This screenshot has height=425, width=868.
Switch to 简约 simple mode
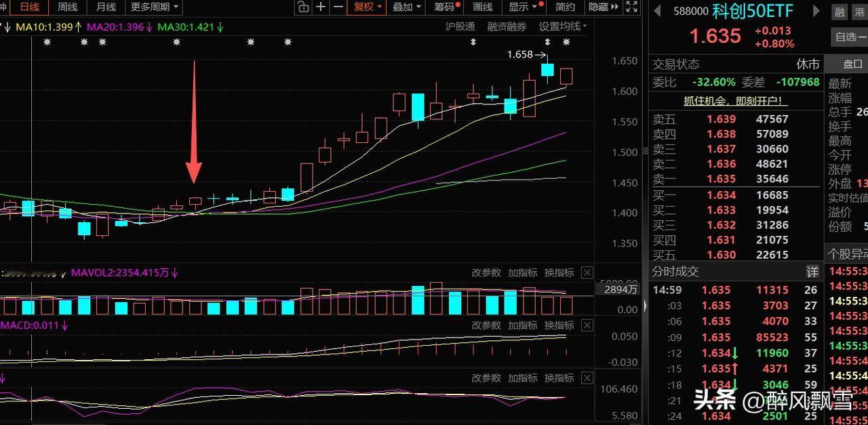click(565, 7)
